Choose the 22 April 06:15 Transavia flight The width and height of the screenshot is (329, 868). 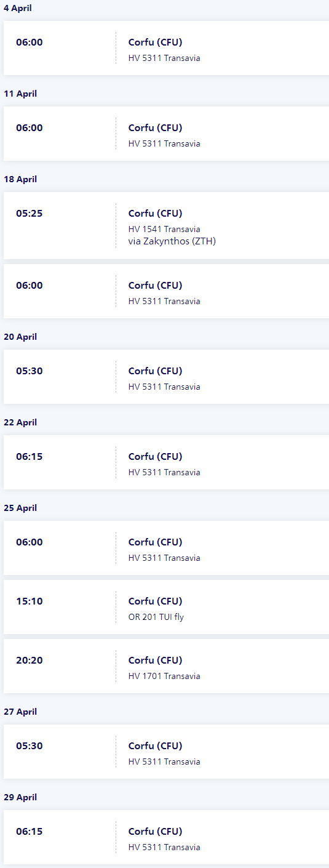point(166,462)
